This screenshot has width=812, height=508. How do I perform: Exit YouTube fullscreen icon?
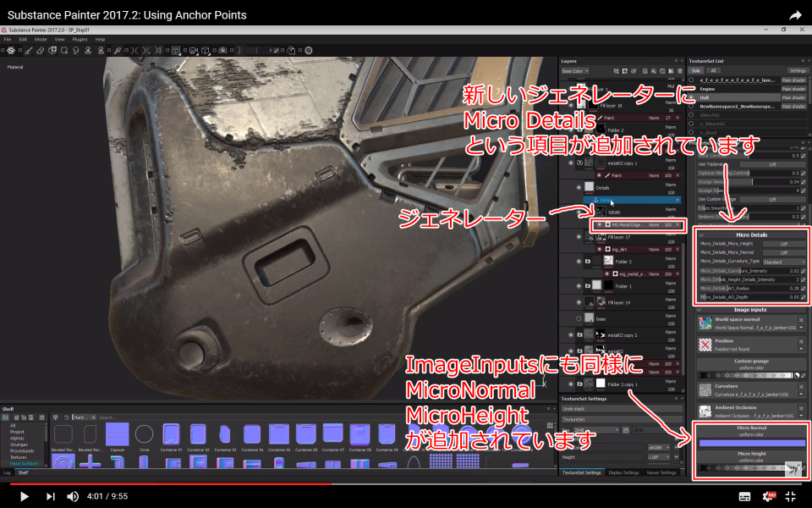coord(791,497)
